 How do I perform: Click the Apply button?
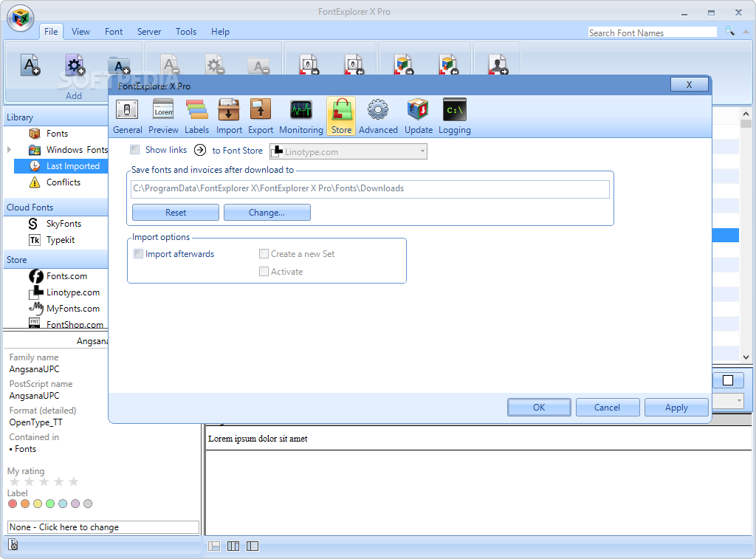676,408
